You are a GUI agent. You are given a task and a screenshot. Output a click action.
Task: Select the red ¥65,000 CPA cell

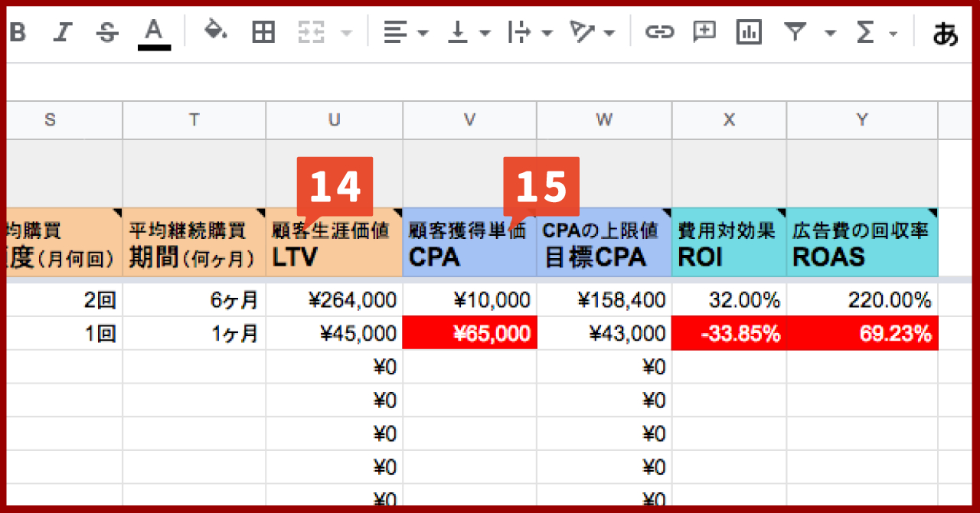469,333
